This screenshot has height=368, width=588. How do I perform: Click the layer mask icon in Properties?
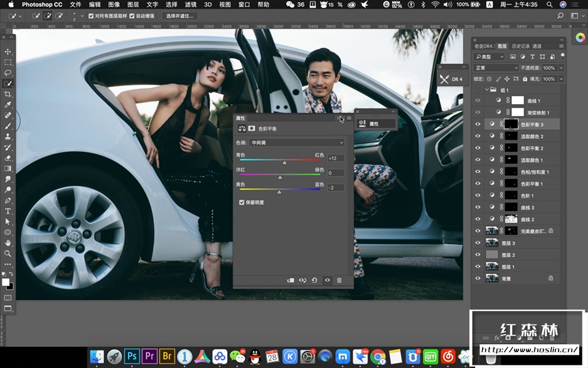252,128
